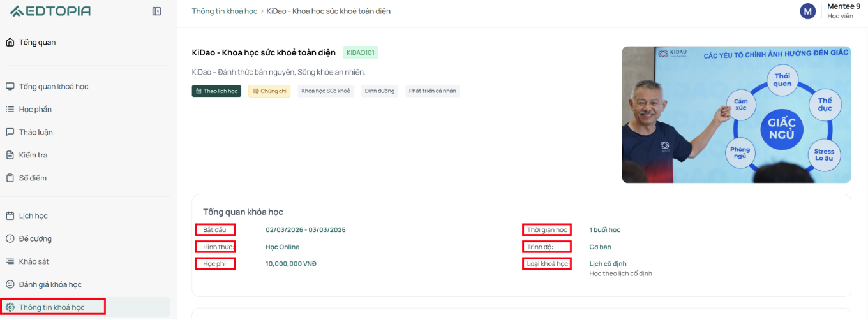Click the Chứng chỉ badge
This screenshot has width=868, height=320.
tap(269, 91)
